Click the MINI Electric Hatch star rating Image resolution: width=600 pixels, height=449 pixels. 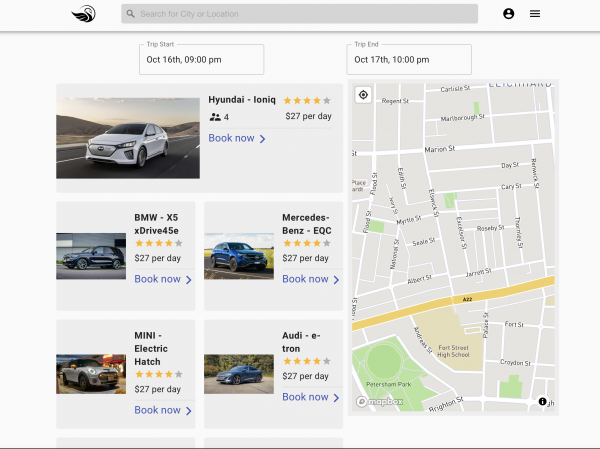(158, 374)
